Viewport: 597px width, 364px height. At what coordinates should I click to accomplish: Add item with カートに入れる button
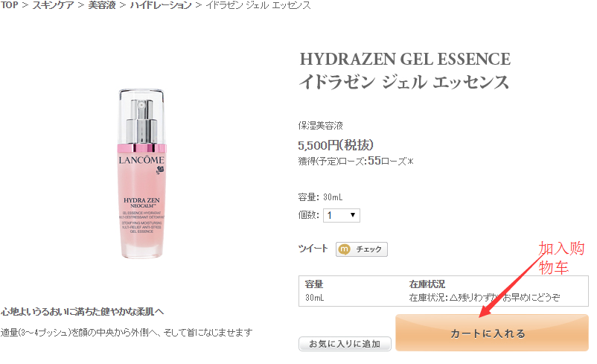pyautogui.click(x=492, y=333)
